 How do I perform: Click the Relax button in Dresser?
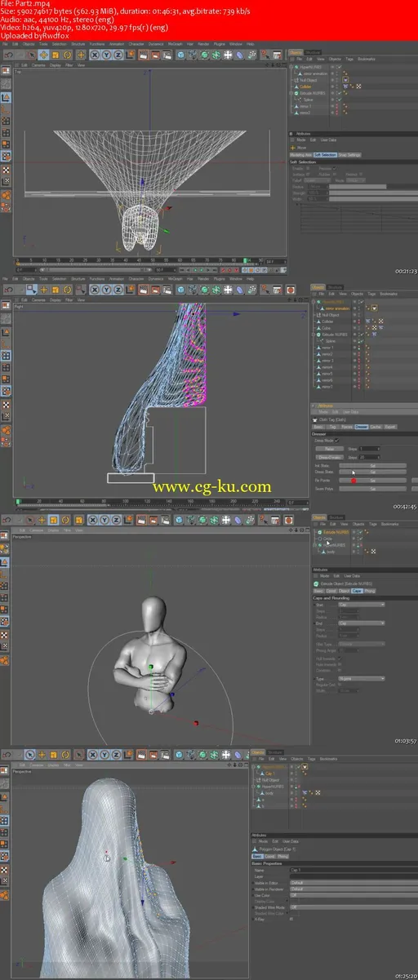coord(329,449)
